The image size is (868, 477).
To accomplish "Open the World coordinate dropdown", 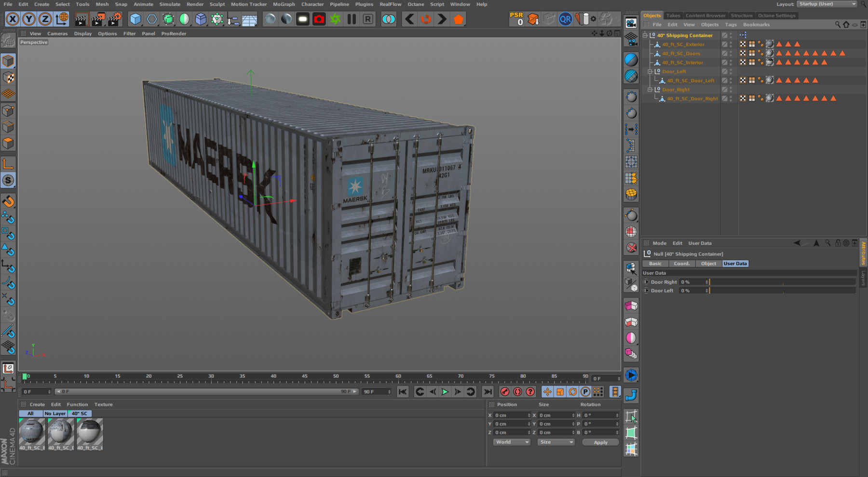I will click(x=512, y=442).
